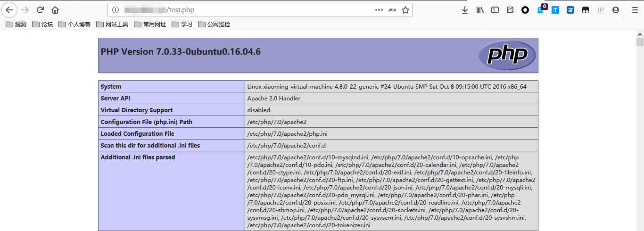This screenshot has height=231, width=644.
Task: Select the Apache 2.0 Handler value
Action: [274, 99]
